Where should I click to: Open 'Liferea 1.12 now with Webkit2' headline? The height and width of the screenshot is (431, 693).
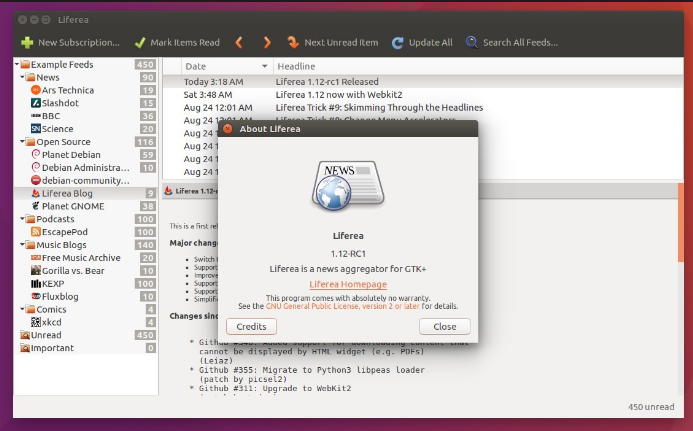tap(339, 95)
